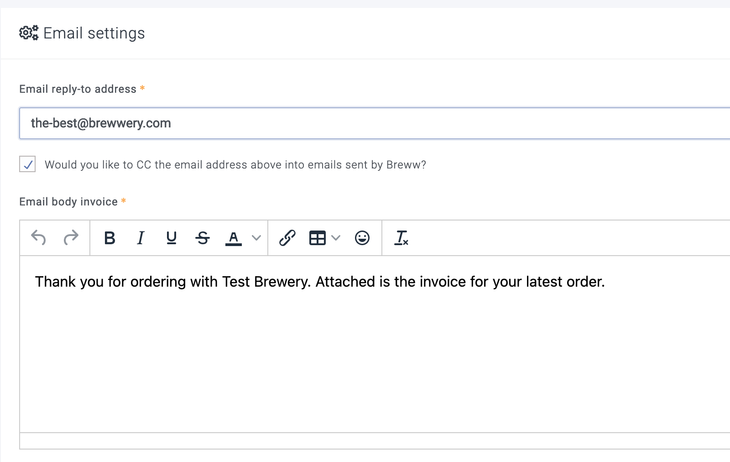Click the Email settings gear icon
The height and width of the screenshot is (462, 730).
pyautogui.click(x=28, y=33)
